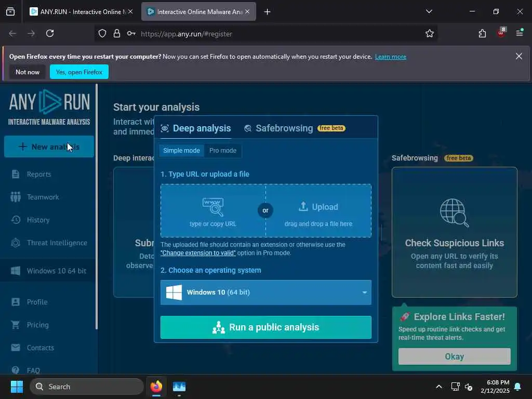
Task: Bookmark this page with star icon
Action: pyautogui.click(x=430, y=33)
